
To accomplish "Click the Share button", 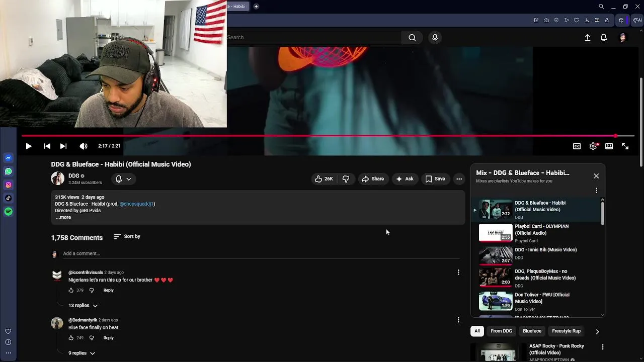I will click(x=373, y=179).
